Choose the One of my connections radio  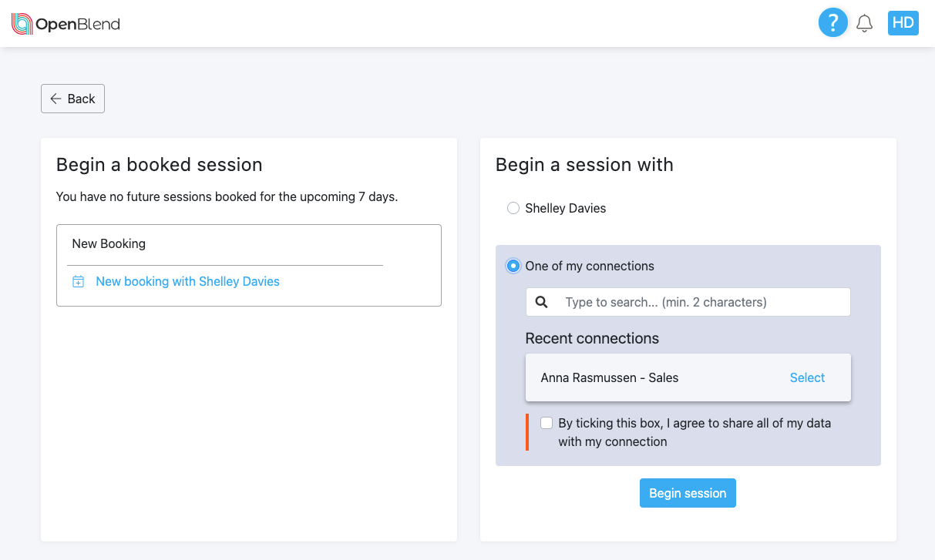pyautogui.click(x=513, y=266)
